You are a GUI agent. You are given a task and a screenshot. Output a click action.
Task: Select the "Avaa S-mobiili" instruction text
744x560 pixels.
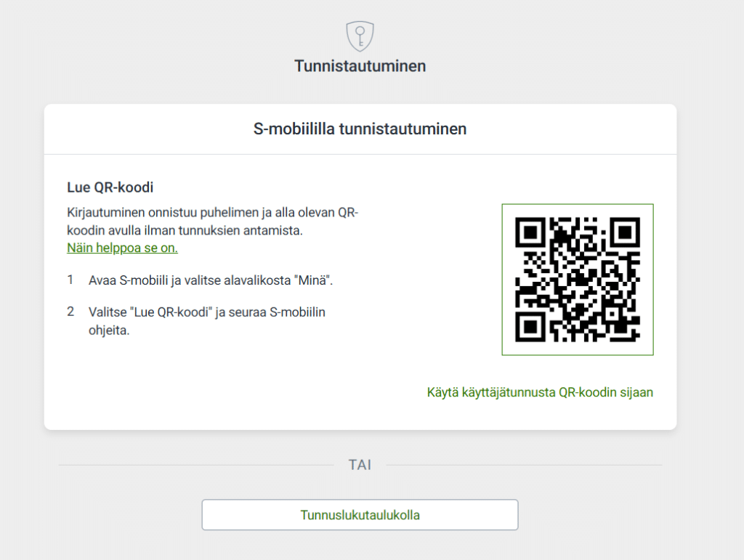[211, 280]
